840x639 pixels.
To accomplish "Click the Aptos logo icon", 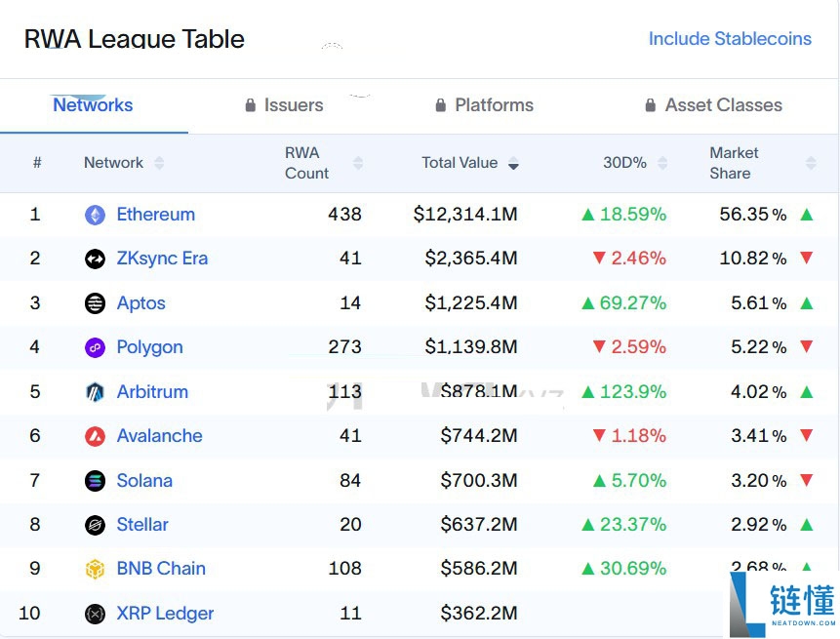I will click(x=95, y=303).
